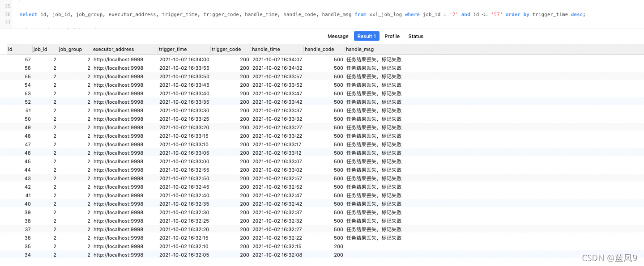Click handle_time 2021-10-02 16:34:07
The width and height of the screenshot is (644, 266).
277,59
